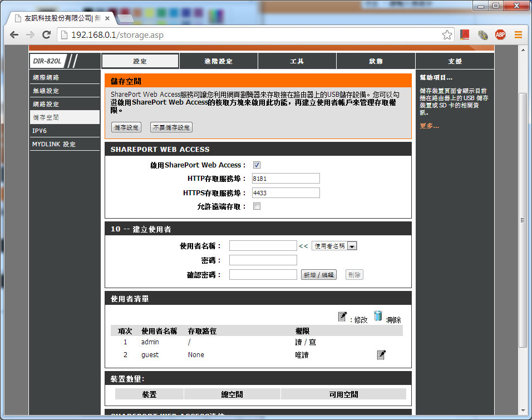Click the page vertical scrollbar
The height and width of the screenshot is (420, 532).
coord(523,223)
